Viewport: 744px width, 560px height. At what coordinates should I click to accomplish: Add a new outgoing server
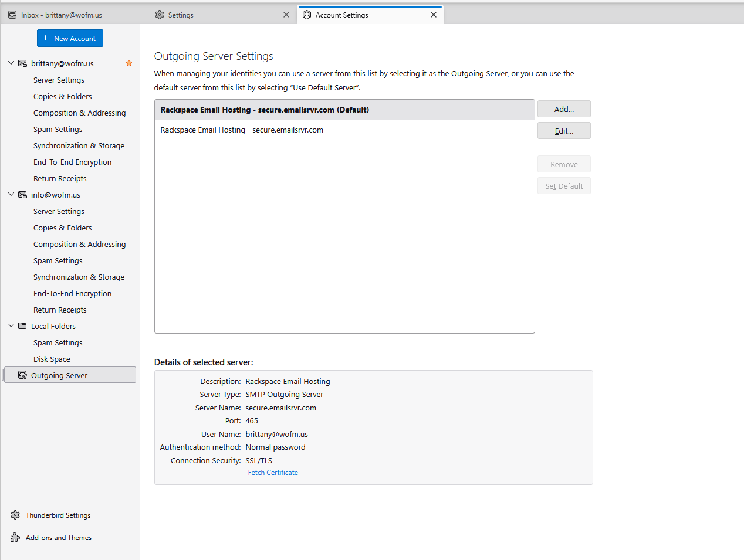(564, 109)
